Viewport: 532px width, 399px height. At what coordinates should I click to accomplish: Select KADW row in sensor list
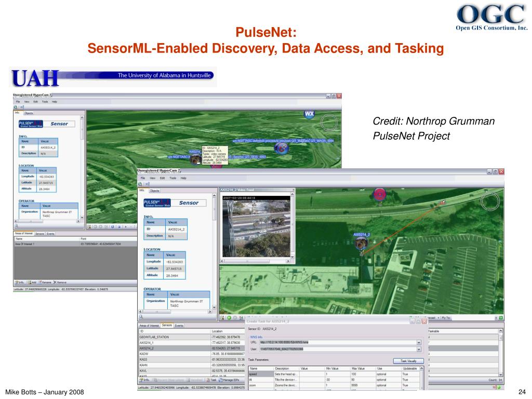[192, 354]
